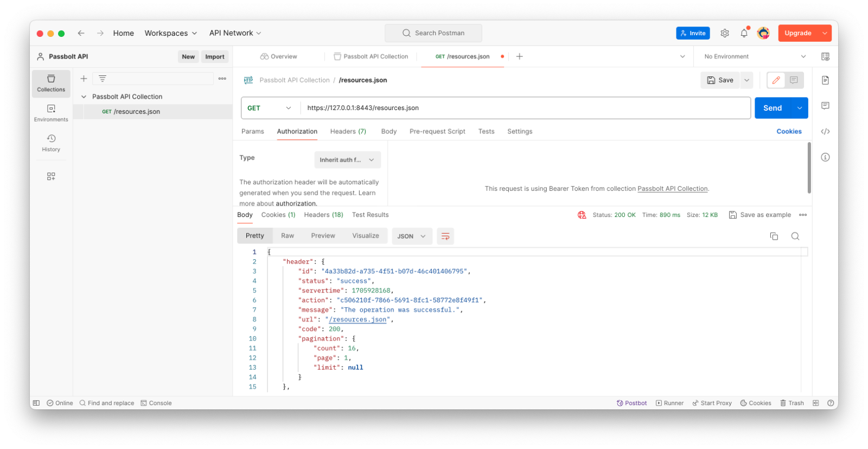Click the pencil edit mode icon
The image size is (868, 449).
(x=776, y=80)
